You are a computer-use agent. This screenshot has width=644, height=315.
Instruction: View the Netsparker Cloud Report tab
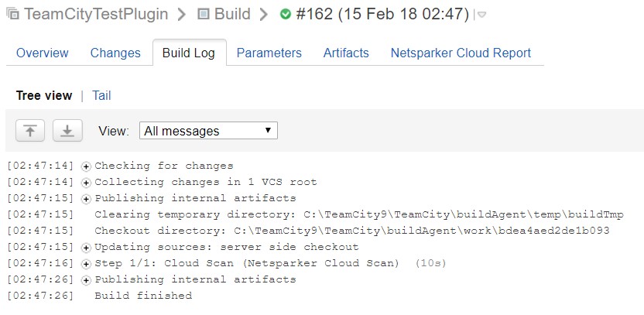click(x=461, y=53)
